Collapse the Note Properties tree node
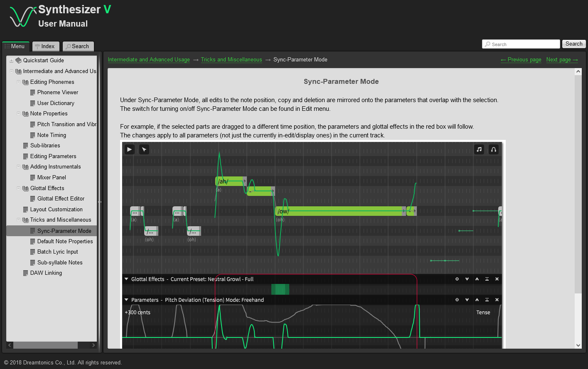This screenshot has height=369, width=588. coord(18,114)
